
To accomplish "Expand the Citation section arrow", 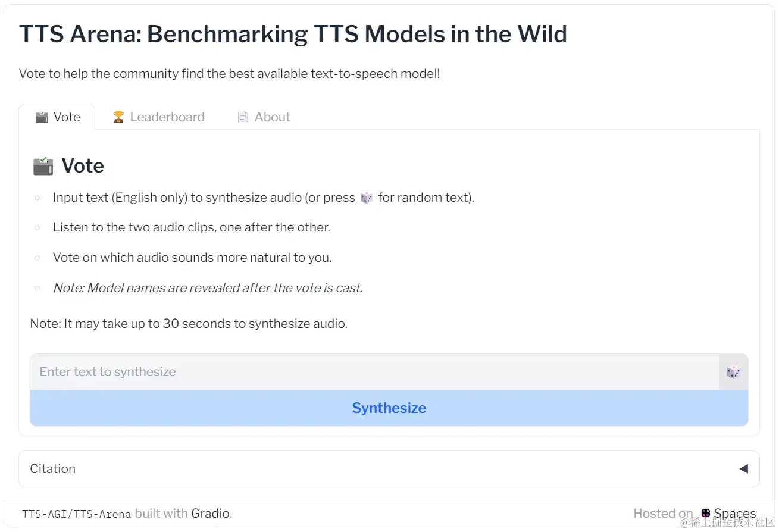I will tap(743, 469).
